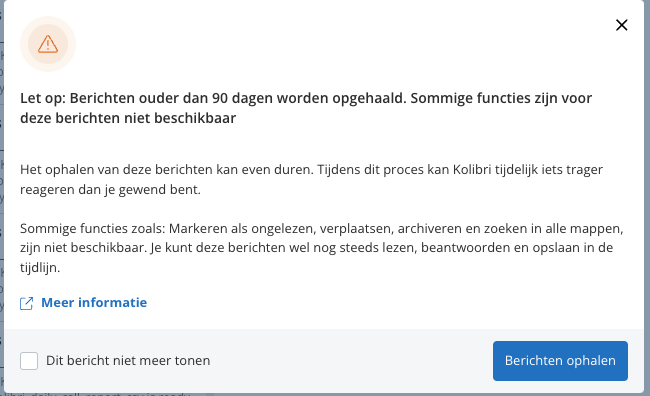The image size is (650, 396).
Task: Click the dimmed overlay strip right of the dialog
Action: 647,198
